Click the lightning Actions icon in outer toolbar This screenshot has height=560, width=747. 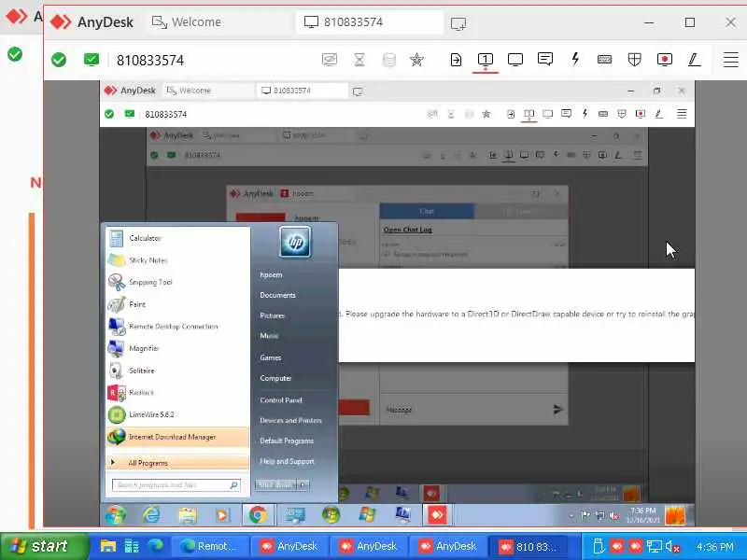coord(575,59)
